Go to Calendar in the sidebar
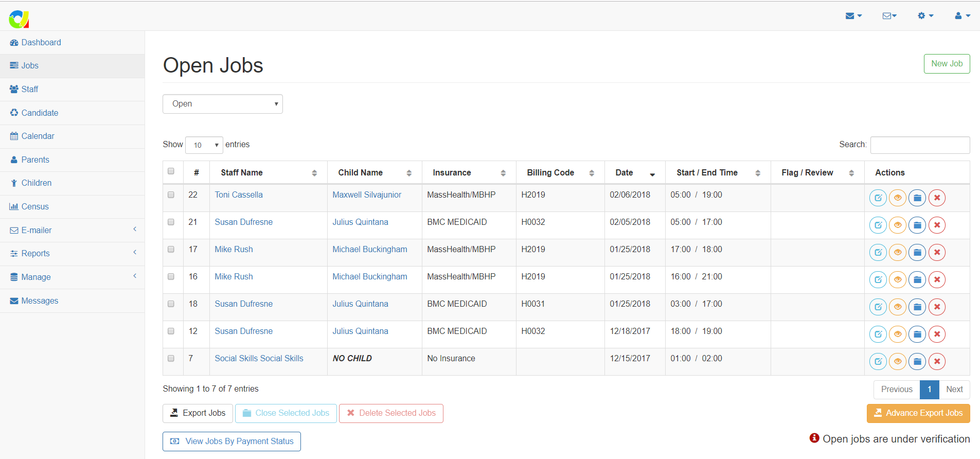Screen dimensions: 980x459 tap(38, 136)
